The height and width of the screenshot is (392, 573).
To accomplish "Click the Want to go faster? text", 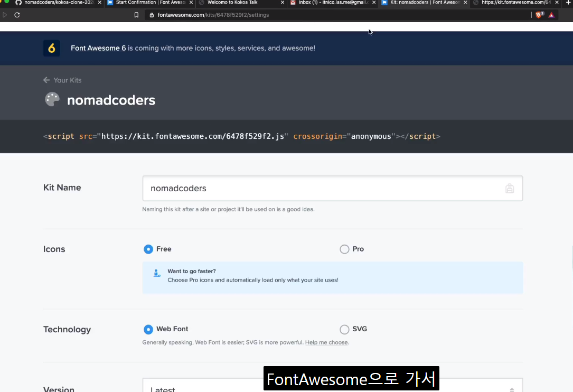I will tap(192, 272).
